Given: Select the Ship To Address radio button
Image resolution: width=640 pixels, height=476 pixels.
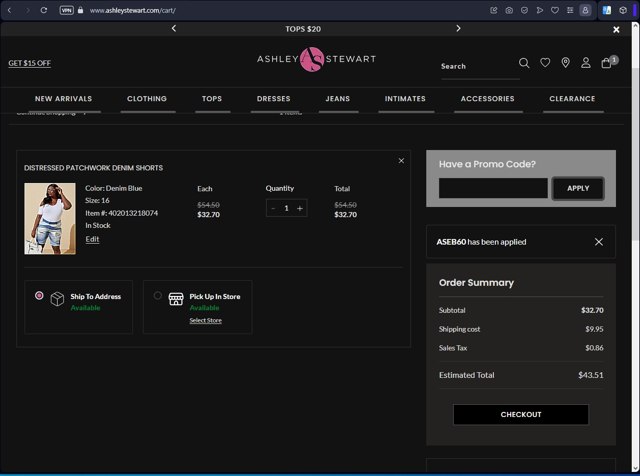Looking at the screenshot, I should (39, 295).
